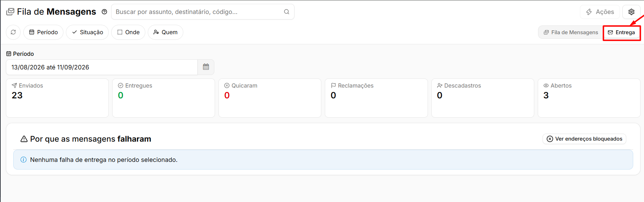Click the Entregues checkmark icon
This screenshot has width=644, height=202.
(x=121, y=85)
